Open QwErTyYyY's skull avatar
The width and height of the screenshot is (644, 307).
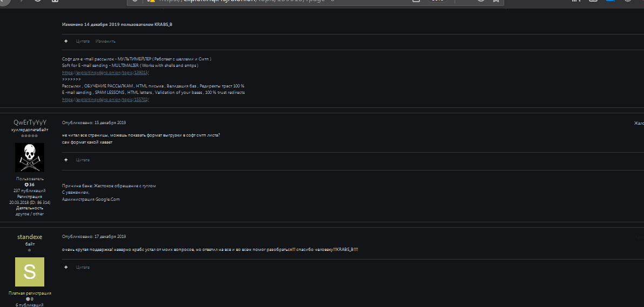click(30, 158)
